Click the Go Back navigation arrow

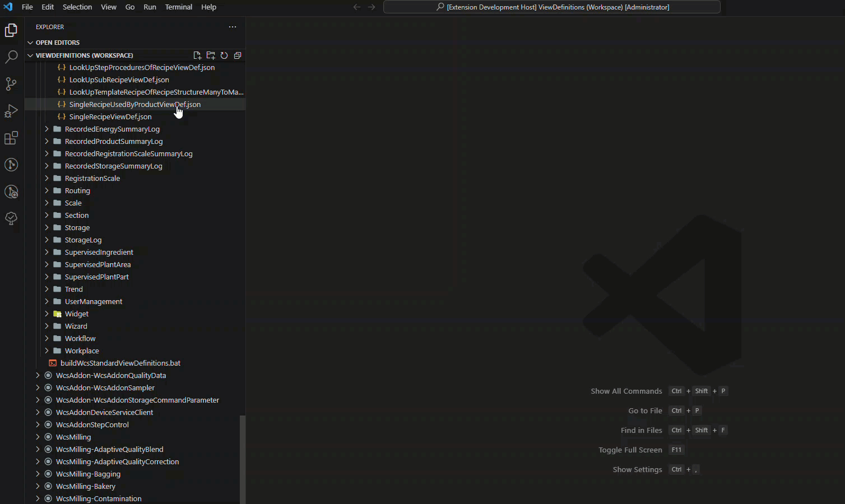click(x=356, y=7)
